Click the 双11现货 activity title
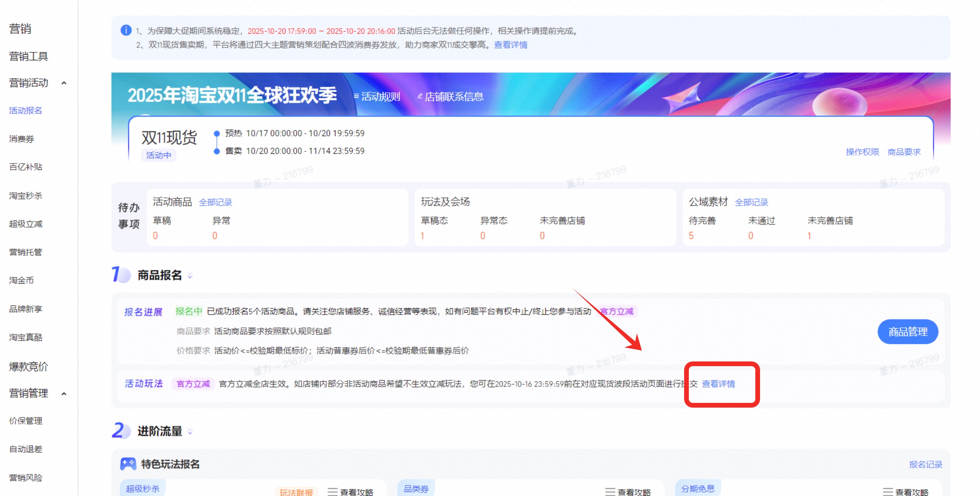Screen dimensions: 980x496 169,138
